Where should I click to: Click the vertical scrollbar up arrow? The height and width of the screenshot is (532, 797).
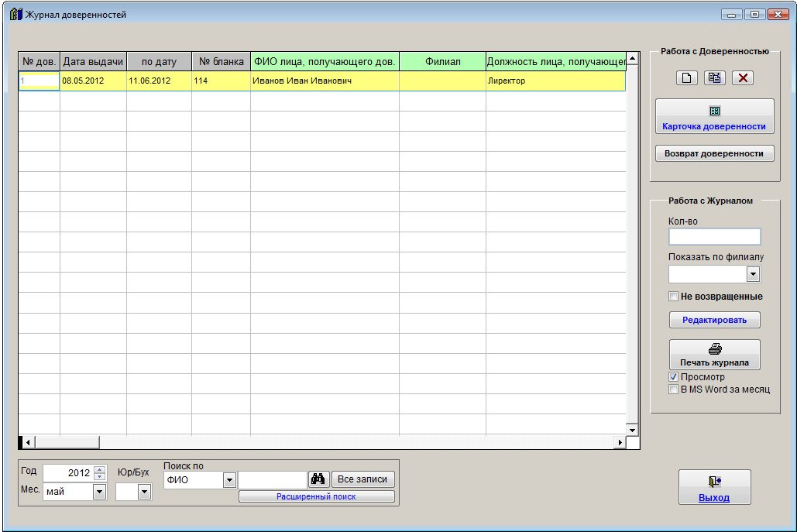coord(632,58)
